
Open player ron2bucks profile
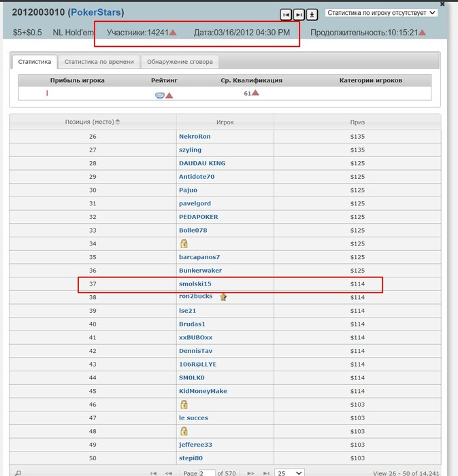(x=195, y=296)
